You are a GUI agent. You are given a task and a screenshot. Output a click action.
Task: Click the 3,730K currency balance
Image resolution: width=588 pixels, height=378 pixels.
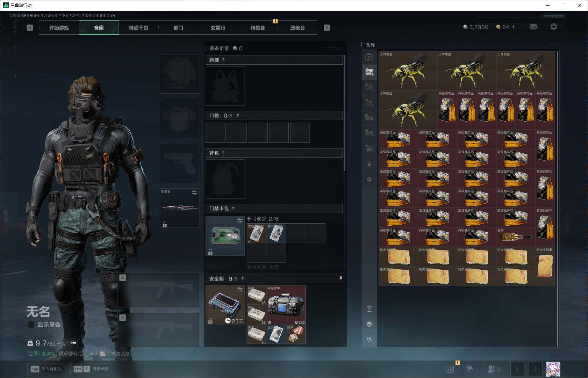coord(475,27)
